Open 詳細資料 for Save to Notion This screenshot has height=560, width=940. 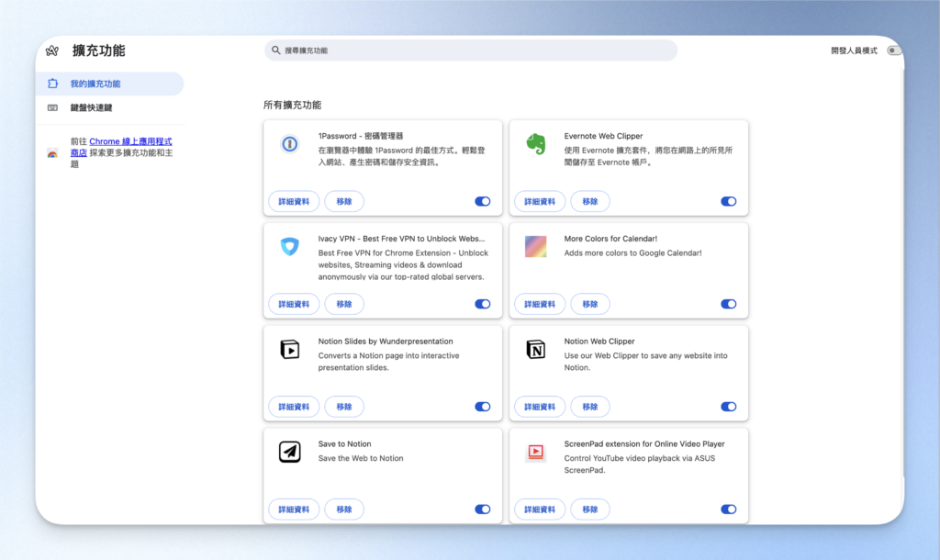[294, 509]
